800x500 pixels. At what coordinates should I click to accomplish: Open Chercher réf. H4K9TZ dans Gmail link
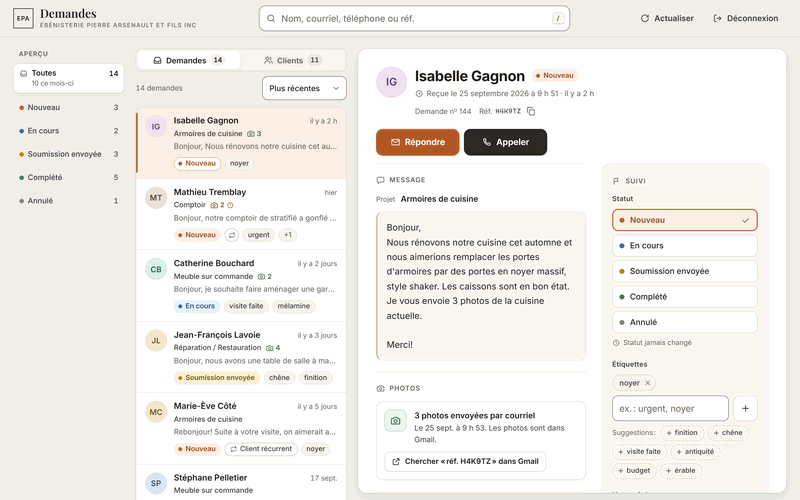(465, 461)
